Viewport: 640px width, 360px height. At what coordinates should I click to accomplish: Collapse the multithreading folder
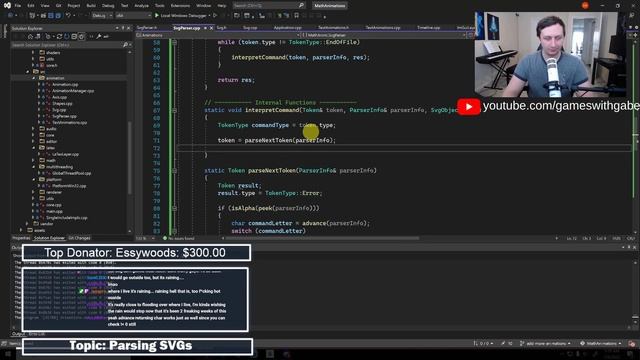tap(33, 167)
